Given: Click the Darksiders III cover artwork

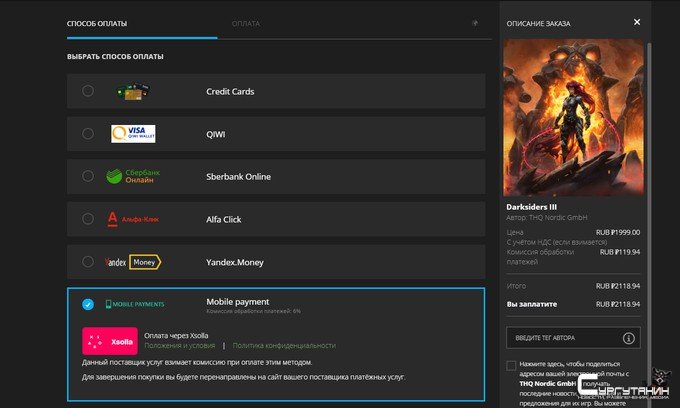Looking at the screenshot, I should [x=573, y=118].
